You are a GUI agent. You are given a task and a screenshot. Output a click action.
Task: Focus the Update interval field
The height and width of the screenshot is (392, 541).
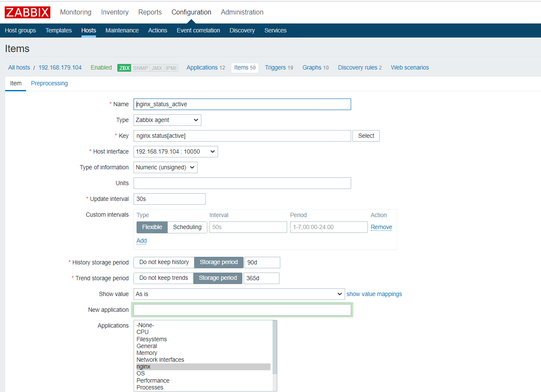(x=169, y=199)
